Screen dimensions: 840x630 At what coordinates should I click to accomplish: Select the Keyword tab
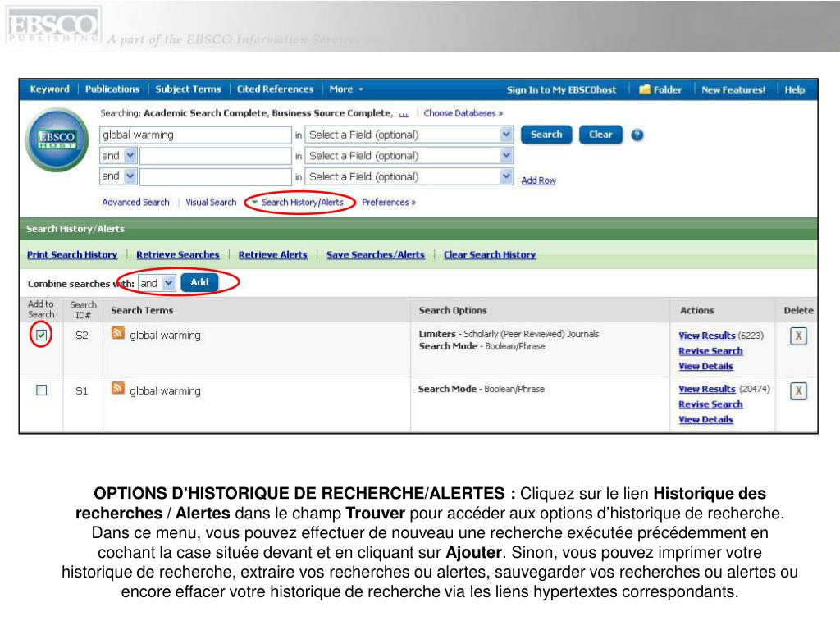pos(50,89)
